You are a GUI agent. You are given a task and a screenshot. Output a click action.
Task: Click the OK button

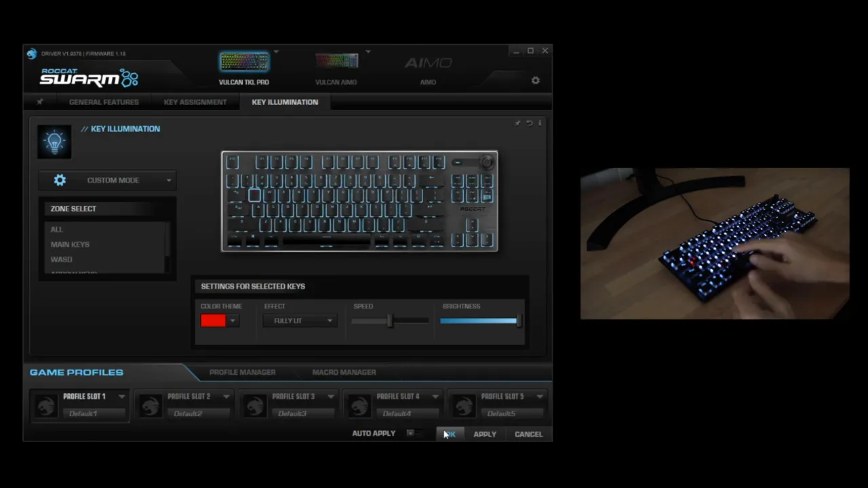tap(450, 434)
